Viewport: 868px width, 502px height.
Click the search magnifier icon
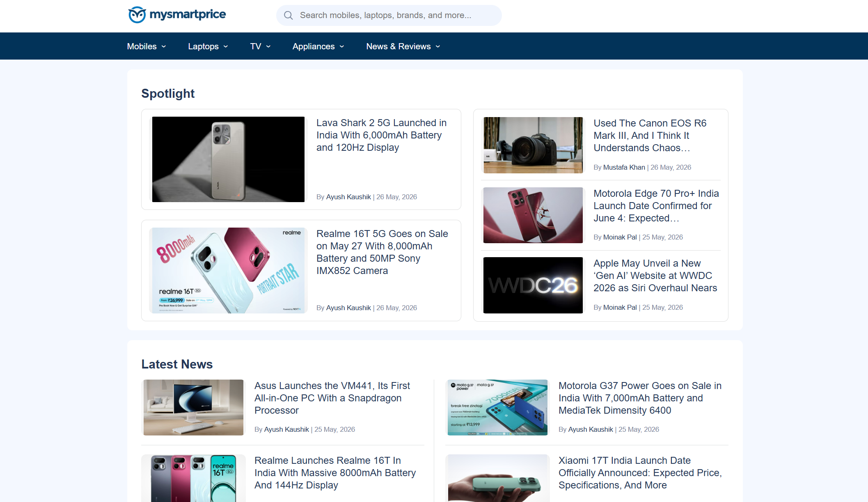click(289, 16)
